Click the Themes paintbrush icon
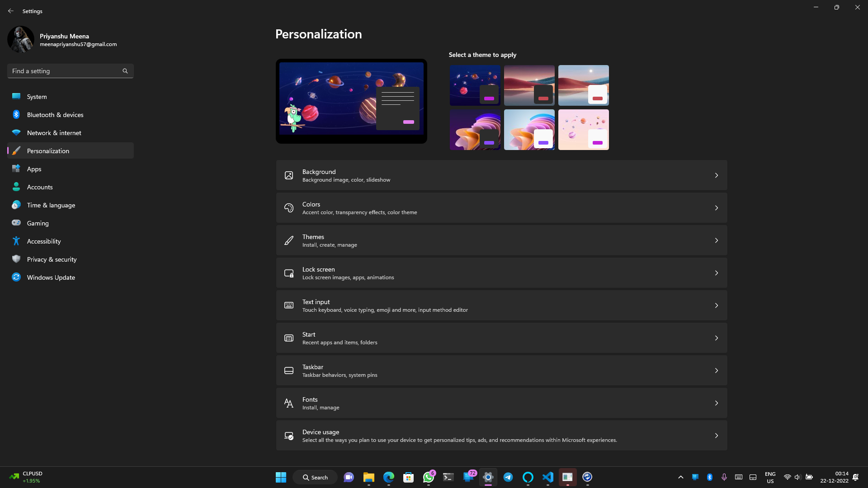 pyautogui.click(x=289, y=240)
